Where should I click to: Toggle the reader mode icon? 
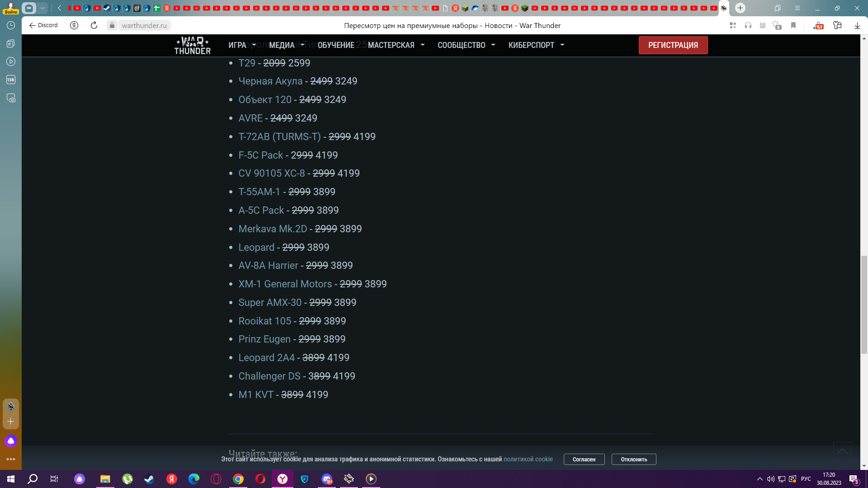click(x=763, y=25)
